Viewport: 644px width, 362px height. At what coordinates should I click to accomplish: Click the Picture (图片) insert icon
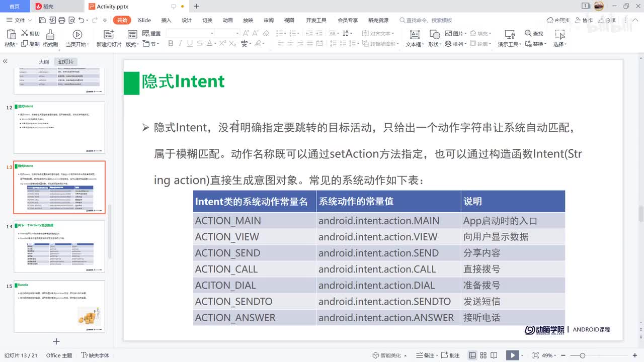coord(449,33)
